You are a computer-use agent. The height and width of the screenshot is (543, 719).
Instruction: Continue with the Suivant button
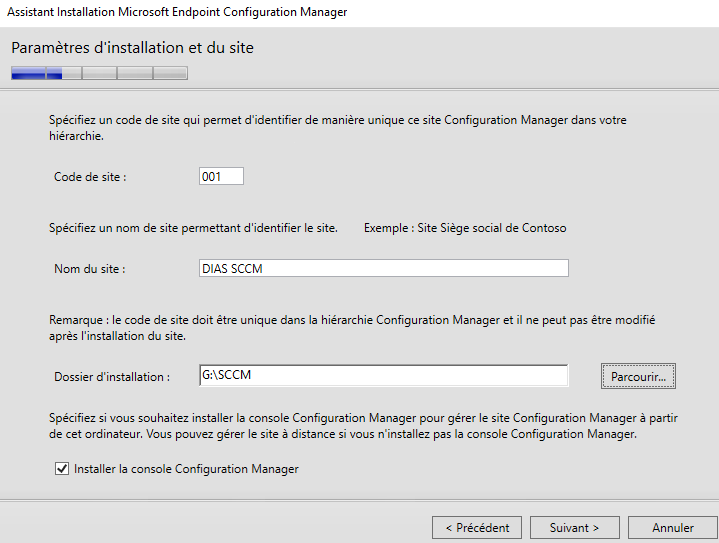point(574,527)
